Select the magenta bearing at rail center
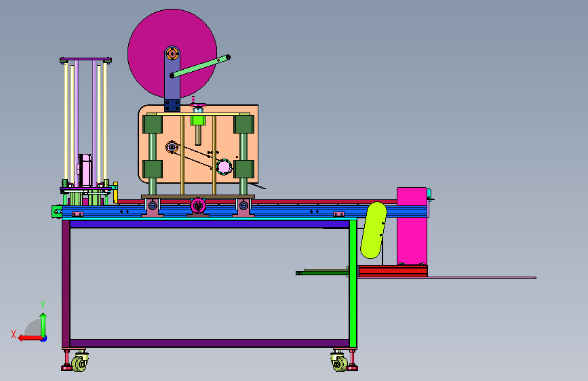This screenshot has height=381, width=588. pyautogui.click(x=198, y=206)
